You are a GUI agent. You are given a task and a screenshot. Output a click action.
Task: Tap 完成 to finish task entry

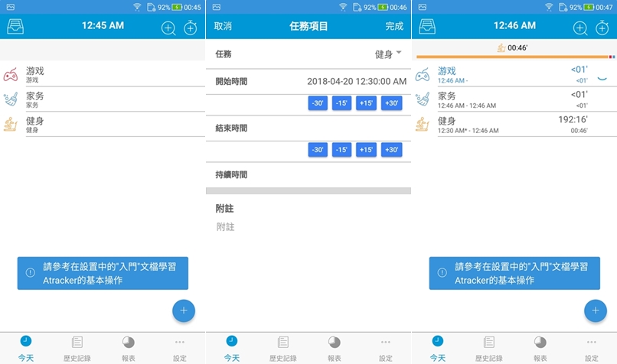tap(394, 26)
